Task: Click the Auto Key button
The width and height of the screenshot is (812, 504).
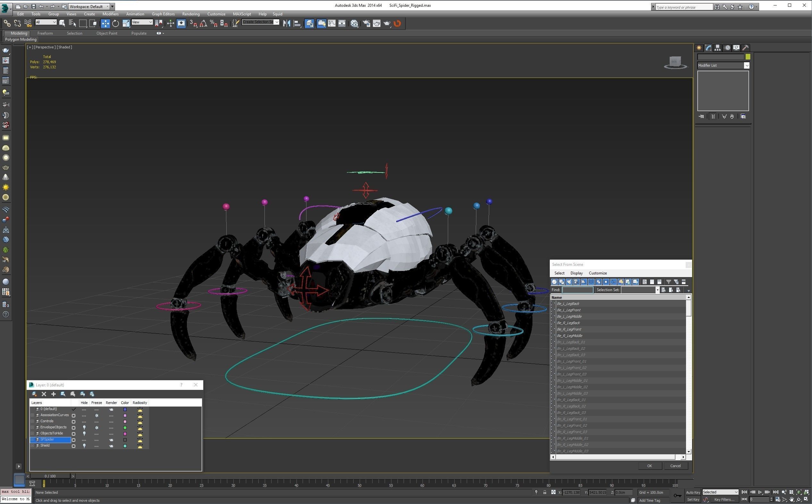Action: [693, 492]
